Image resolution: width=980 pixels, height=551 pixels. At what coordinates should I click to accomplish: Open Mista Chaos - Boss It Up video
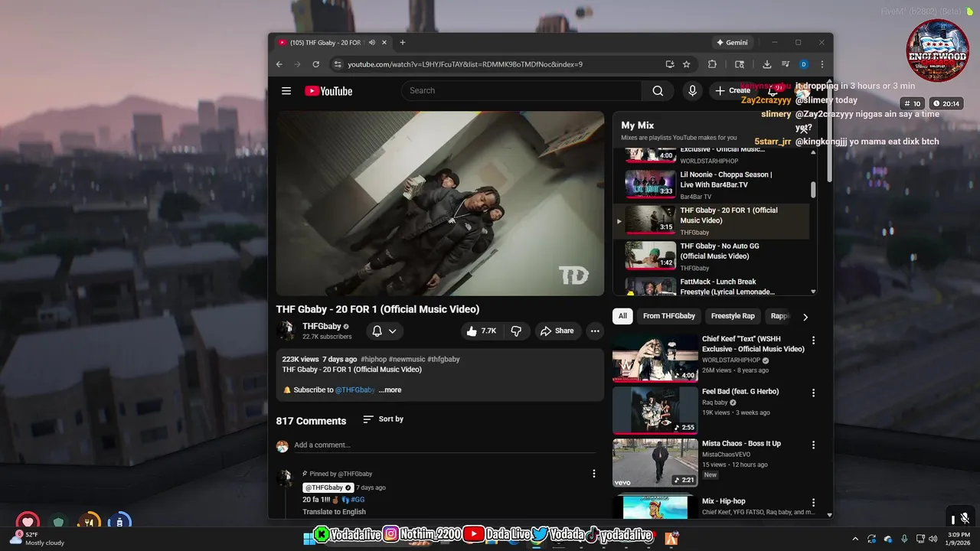741,444
